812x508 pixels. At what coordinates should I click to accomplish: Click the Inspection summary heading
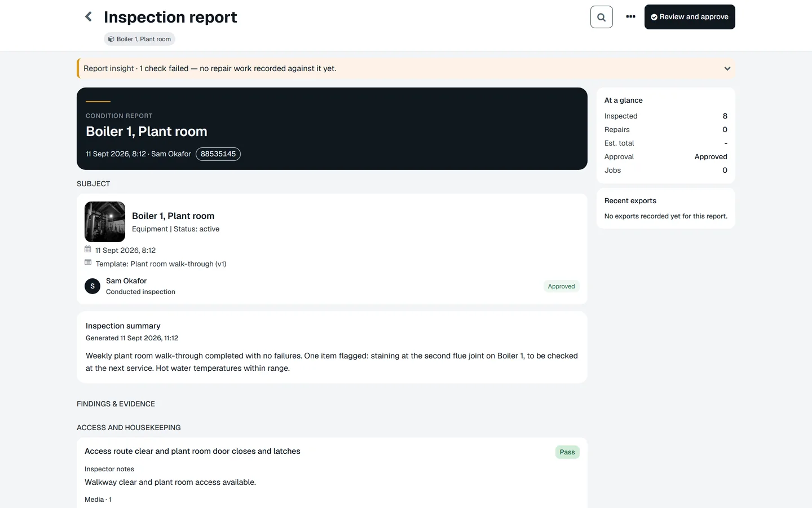coord(123,326)
